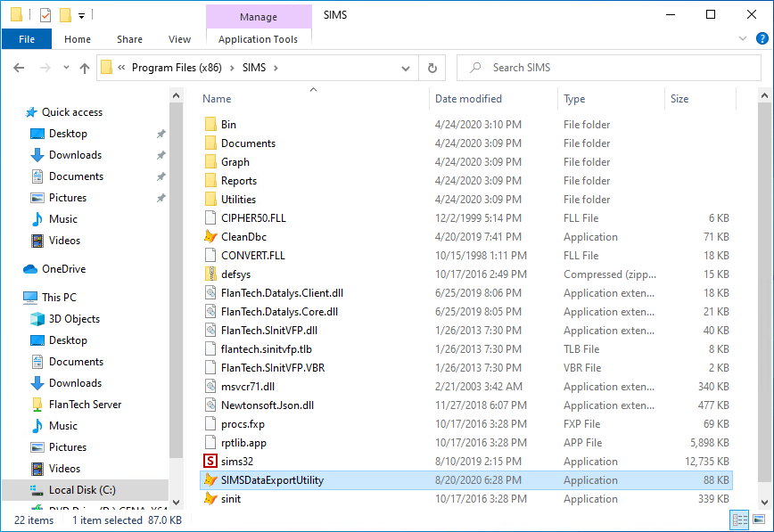This screenshot has width=774, height=532.
Task: Click Music note icon under Quick access
Action: click(x=37, y=218)
